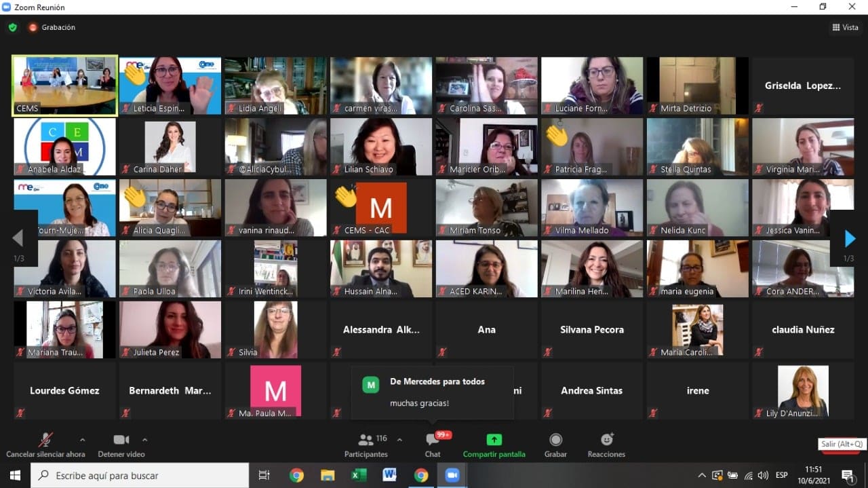The height and width of the screenshot is (488, 868).
Task: Open the Vista layout menu
Action: pos(845,27)
